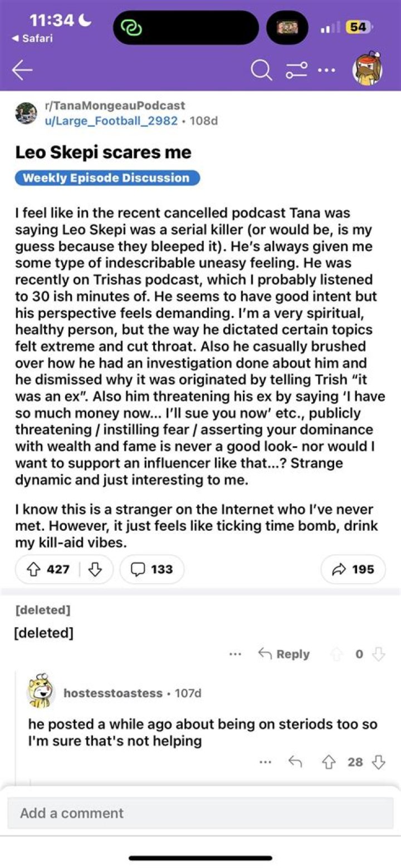Select Weekly Episode Discussion flair
Screen dimensions: 401x868
(x=107, y=178)
